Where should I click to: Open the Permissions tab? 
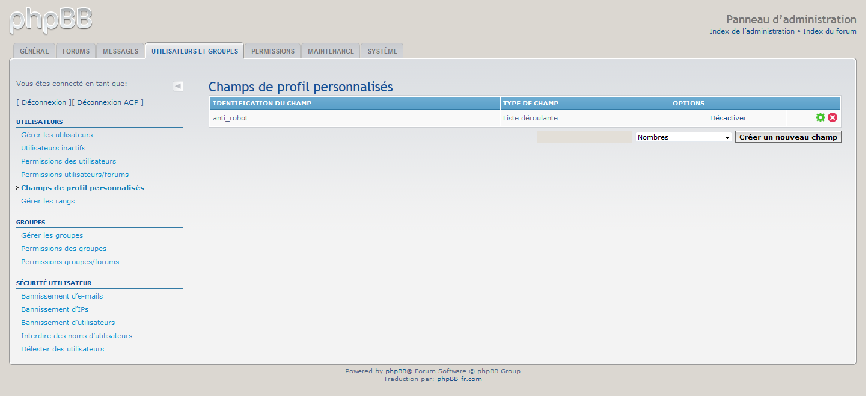click(x=273, y=51)
